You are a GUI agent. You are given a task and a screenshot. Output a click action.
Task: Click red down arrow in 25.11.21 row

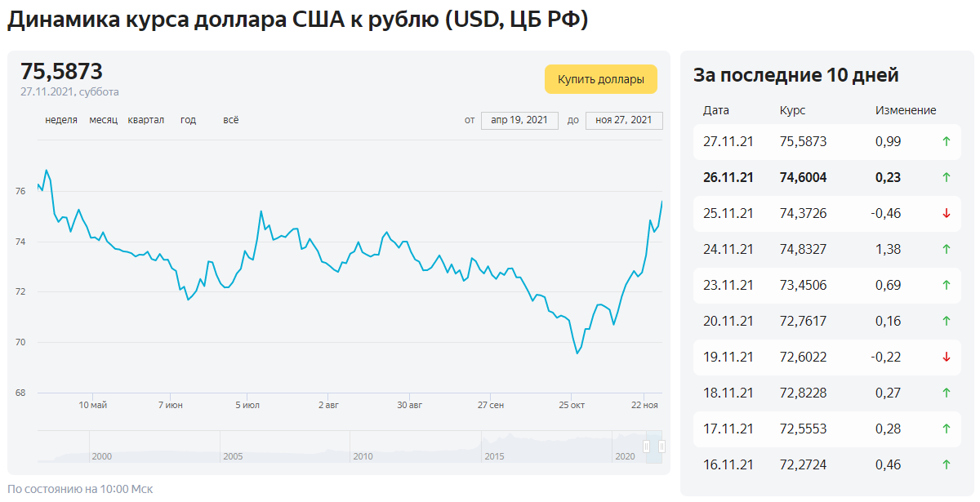[947, 213]
